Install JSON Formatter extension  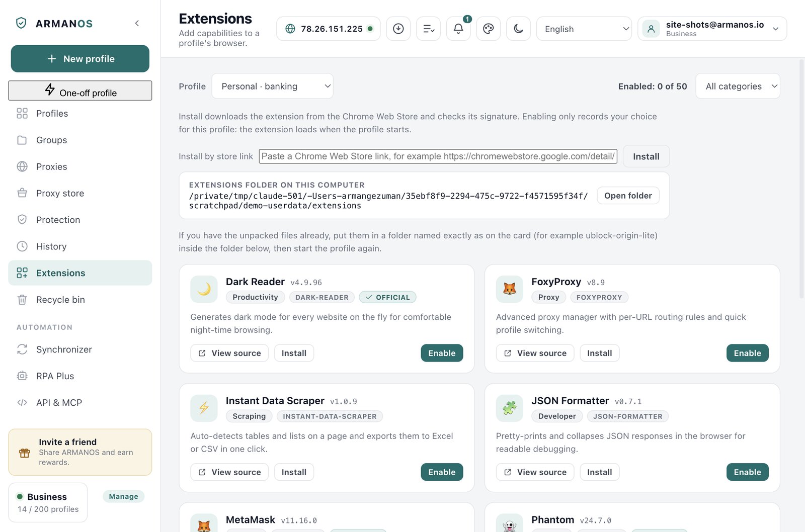point(600,472)
